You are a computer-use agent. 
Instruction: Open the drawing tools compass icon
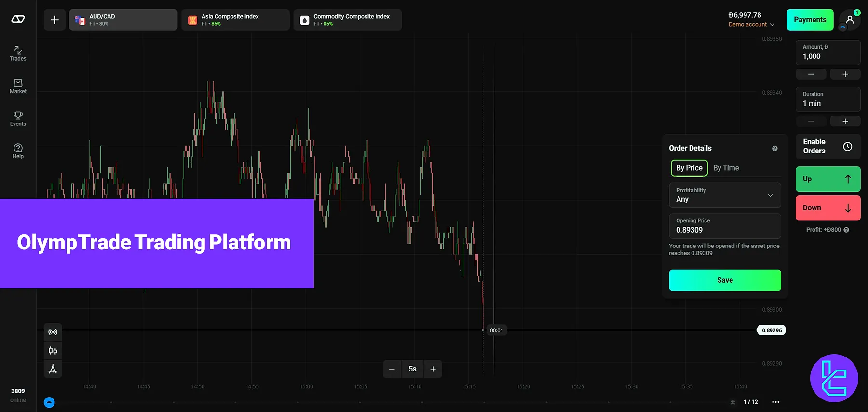tap(53, 369)
